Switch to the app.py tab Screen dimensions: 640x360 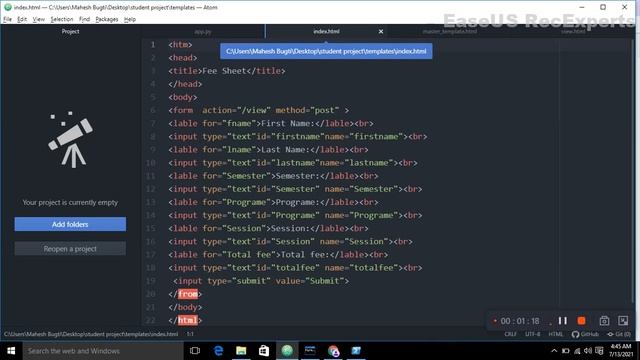tap(203, 31)
